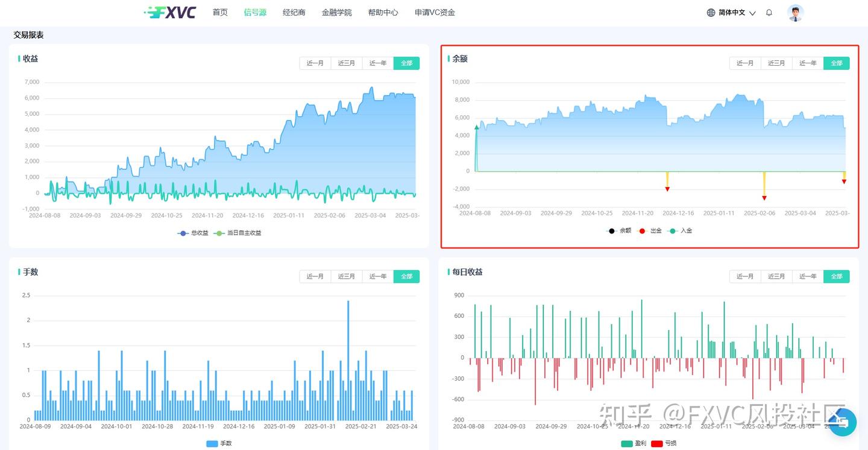Image resolution: width=868 pixels, height=450 pixels.
Task: Toggle the 出金 legend series
Action: (x=649, y=230)
